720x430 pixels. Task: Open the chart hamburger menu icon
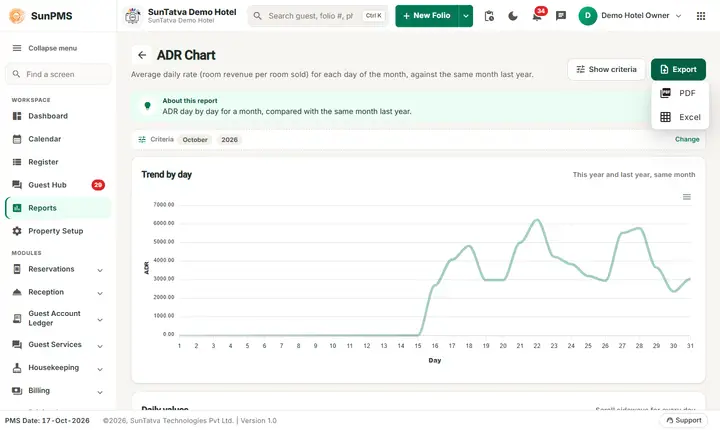686,197
